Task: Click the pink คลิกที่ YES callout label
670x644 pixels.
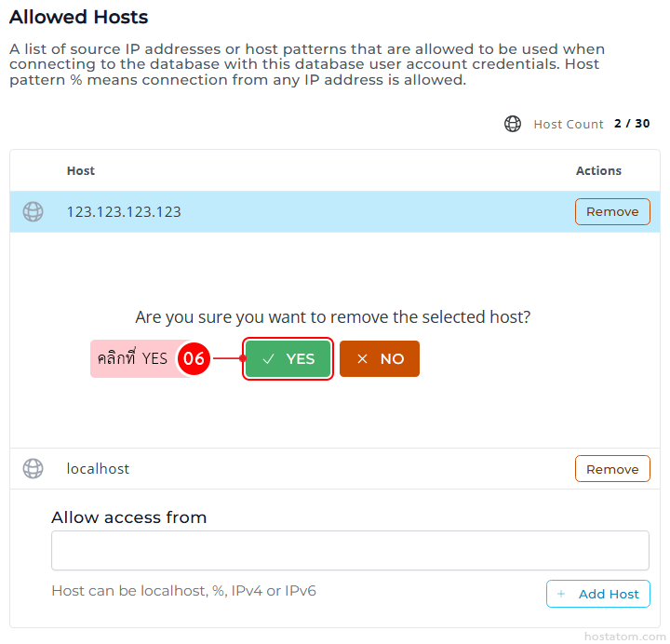Action: point(133,359)
